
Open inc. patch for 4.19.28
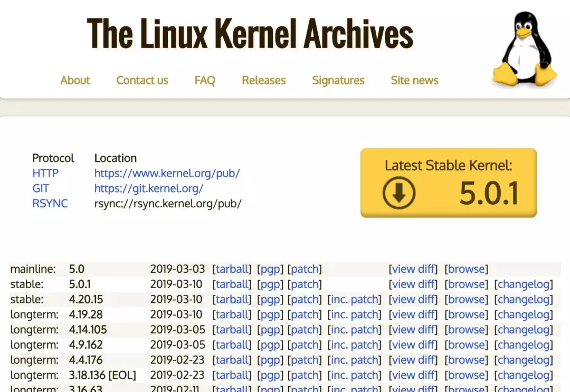point(355,315)
